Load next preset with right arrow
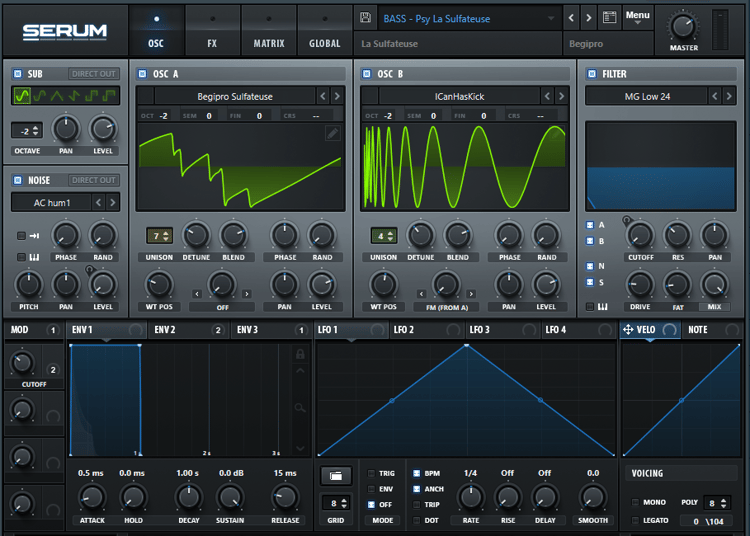Image resolution: width=750 pixels, height=536 pixels. point(588,18)
